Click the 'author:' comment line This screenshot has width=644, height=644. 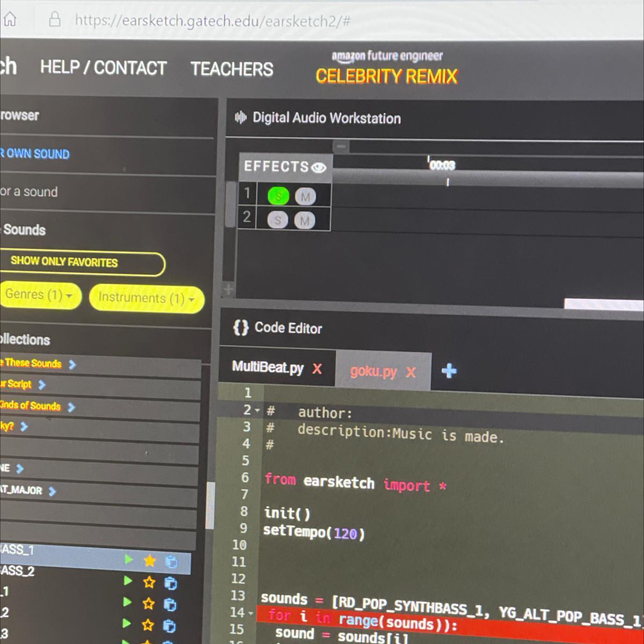[x=325, y=413]
